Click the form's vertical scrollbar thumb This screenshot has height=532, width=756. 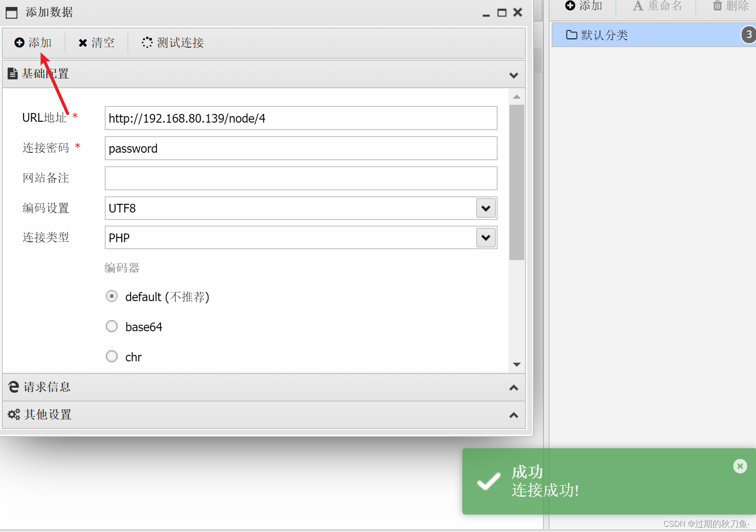pos(517,182)
